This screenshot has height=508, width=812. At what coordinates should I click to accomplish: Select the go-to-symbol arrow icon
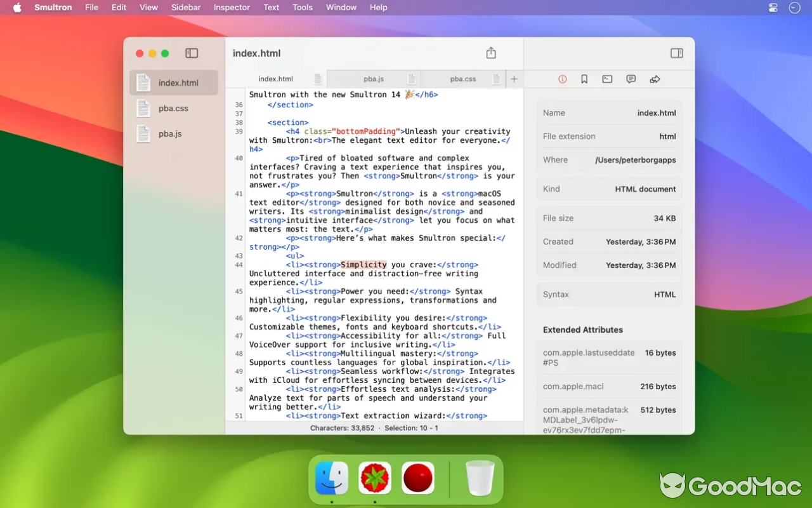655,79
